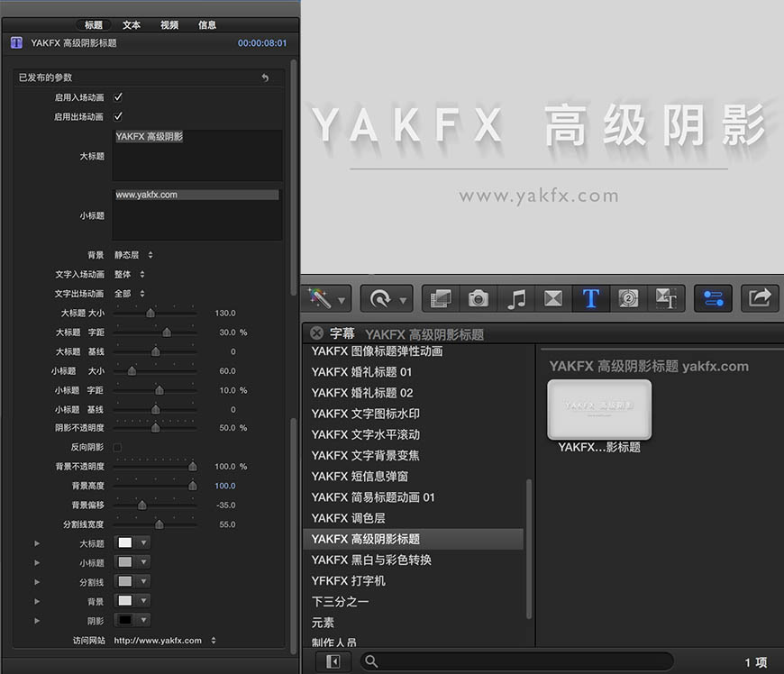This screenshot has height=674, width=784.
Task: Click the 小标题 text field www.yakfx.com
Action: click(x=197, y=214)
